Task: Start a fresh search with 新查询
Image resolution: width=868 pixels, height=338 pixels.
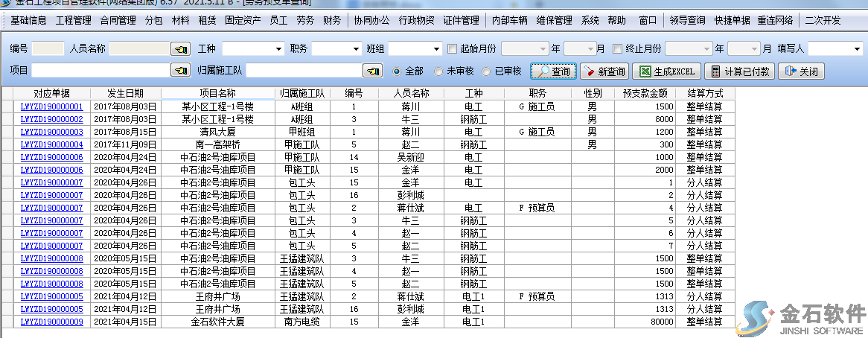Action: point(604,71)
